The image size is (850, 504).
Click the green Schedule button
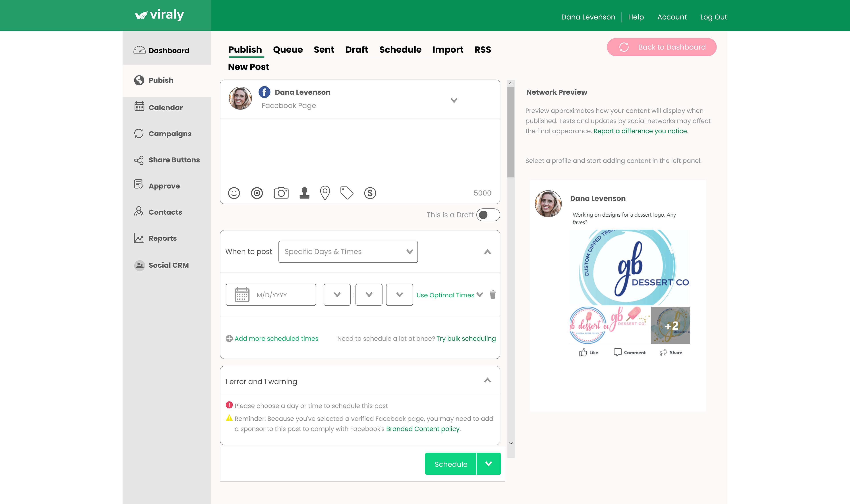(x=450, y=464)
